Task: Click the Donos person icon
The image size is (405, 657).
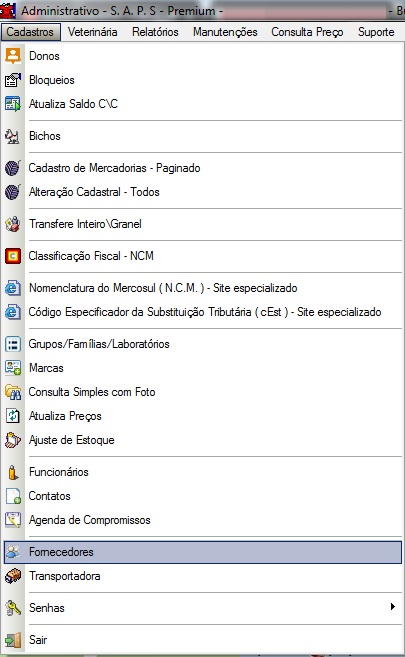Action: (13, 56)
